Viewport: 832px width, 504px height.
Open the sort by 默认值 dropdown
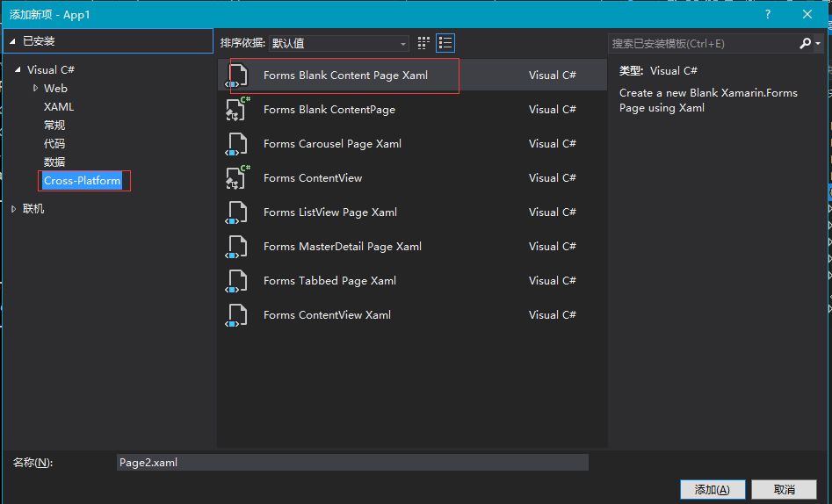tap(339, 43)
